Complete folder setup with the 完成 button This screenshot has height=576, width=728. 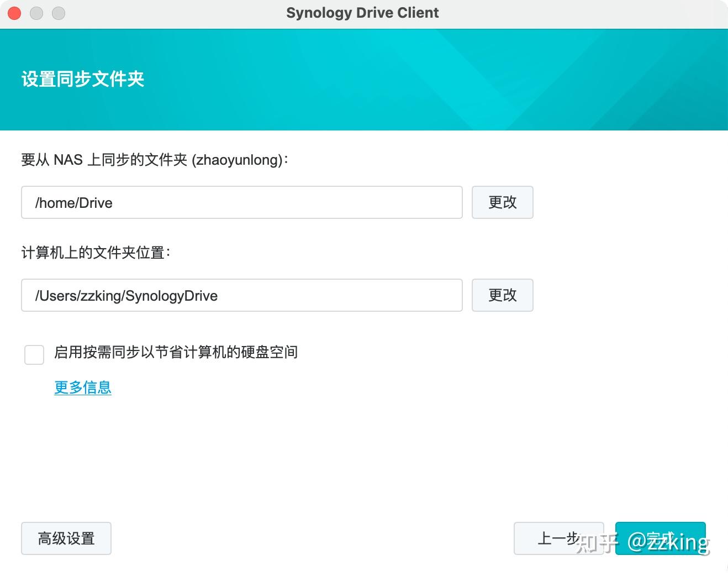[661, 538]
